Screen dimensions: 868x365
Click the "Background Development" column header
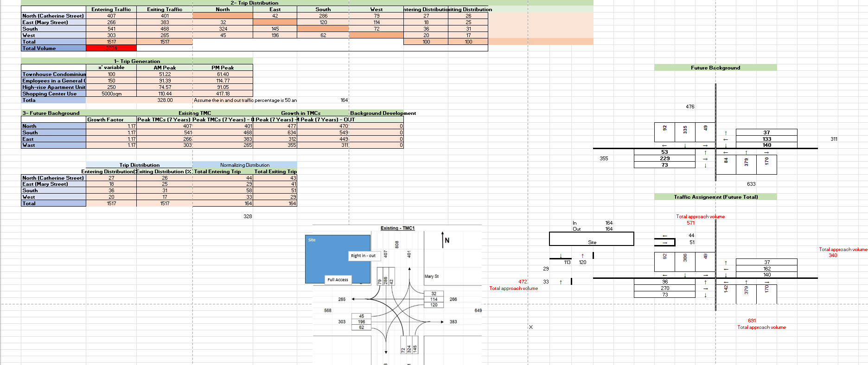point(383,113)
